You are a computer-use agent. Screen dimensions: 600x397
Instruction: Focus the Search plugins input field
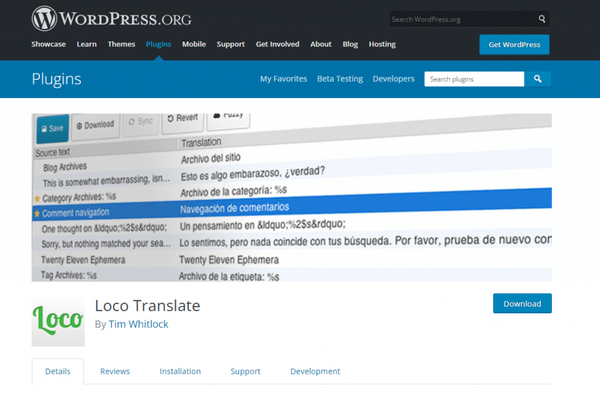(474, 79)
